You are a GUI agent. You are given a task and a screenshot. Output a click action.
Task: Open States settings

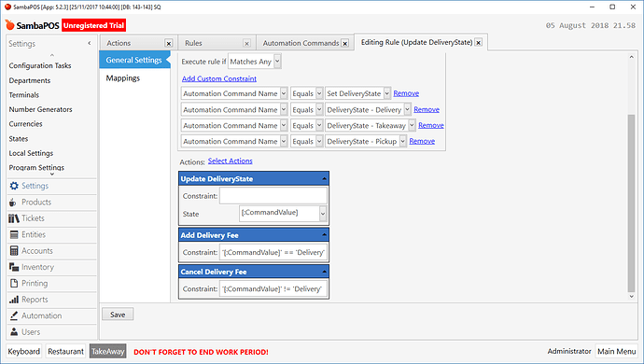[19, 139]
